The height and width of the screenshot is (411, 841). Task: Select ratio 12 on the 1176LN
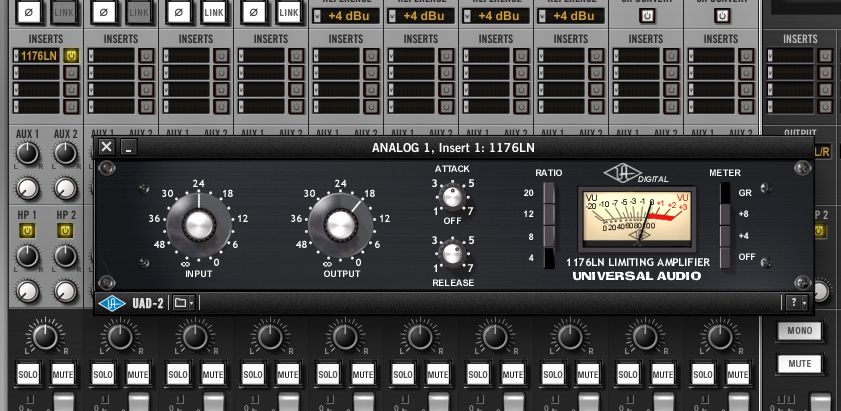549,214
